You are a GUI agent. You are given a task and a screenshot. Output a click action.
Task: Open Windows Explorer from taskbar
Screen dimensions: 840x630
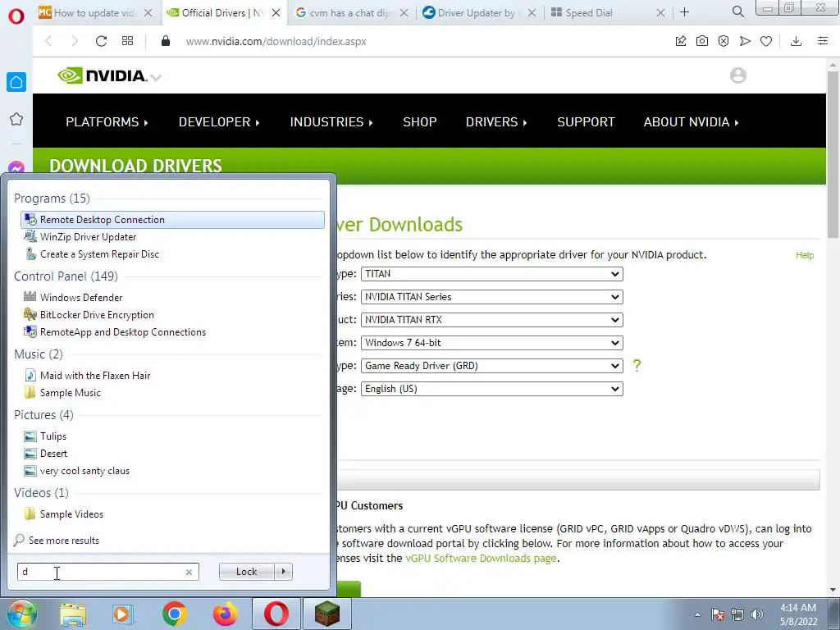(73, 614)
